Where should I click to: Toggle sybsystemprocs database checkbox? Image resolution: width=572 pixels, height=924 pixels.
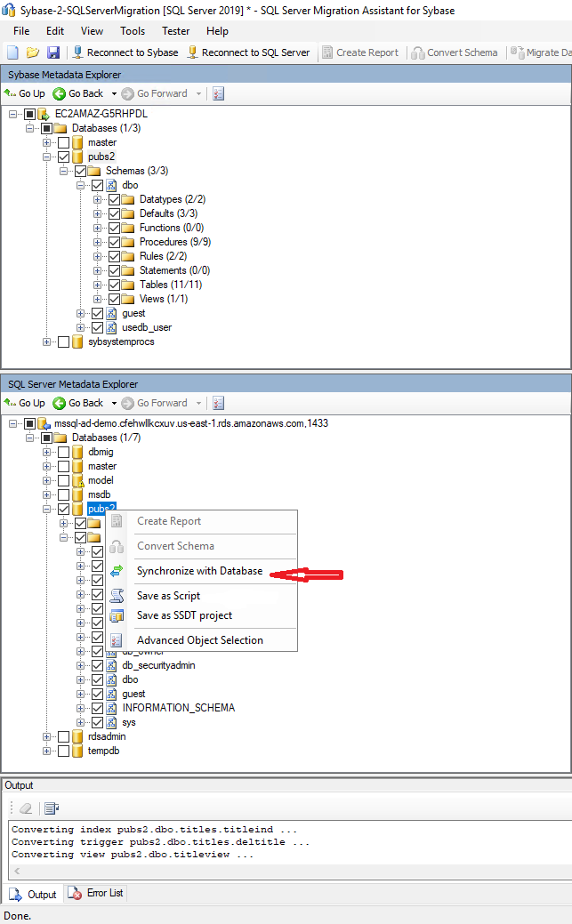64,341
